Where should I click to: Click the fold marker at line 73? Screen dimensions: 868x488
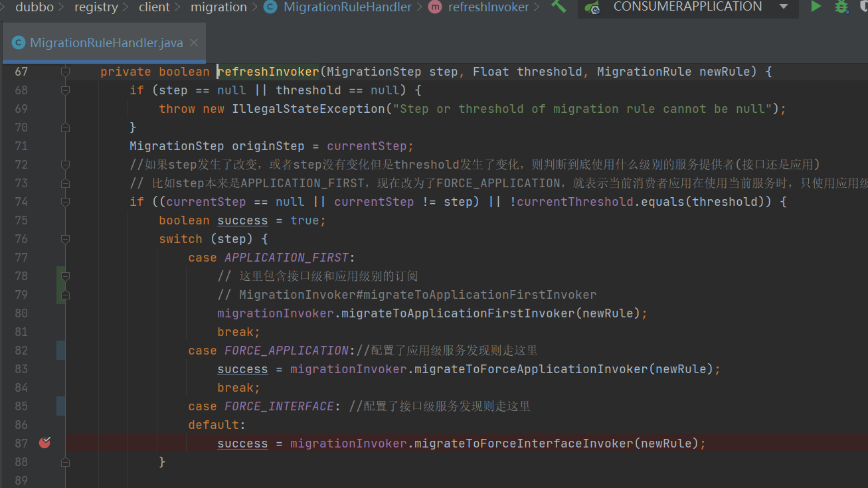pos(65,183)
